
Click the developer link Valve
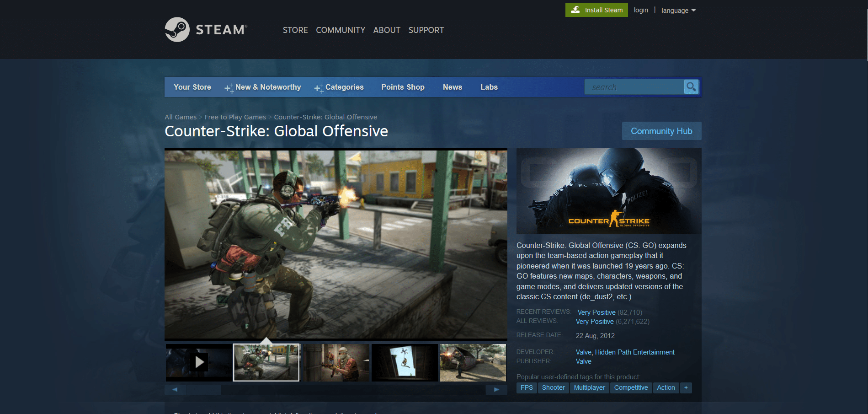click(x=583, y=352)
